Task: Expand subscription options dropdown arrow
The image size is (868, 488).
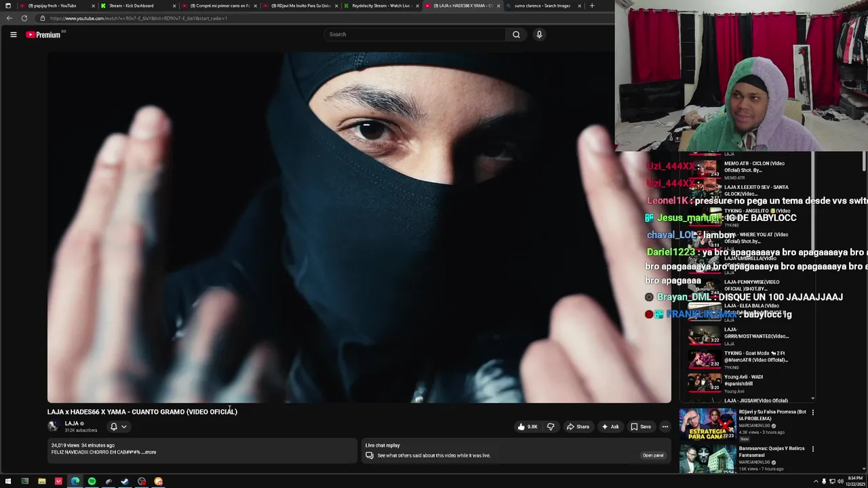Action: click(124, 427)
